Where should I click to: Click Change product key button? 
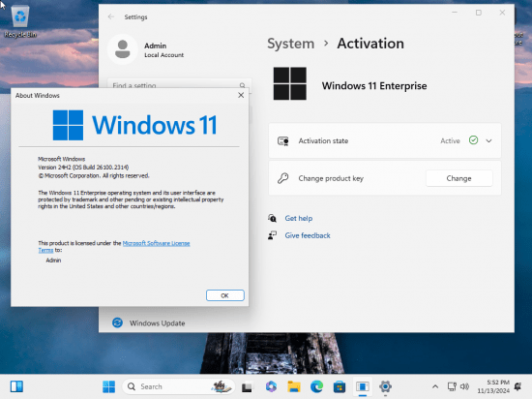coord(458,178)
